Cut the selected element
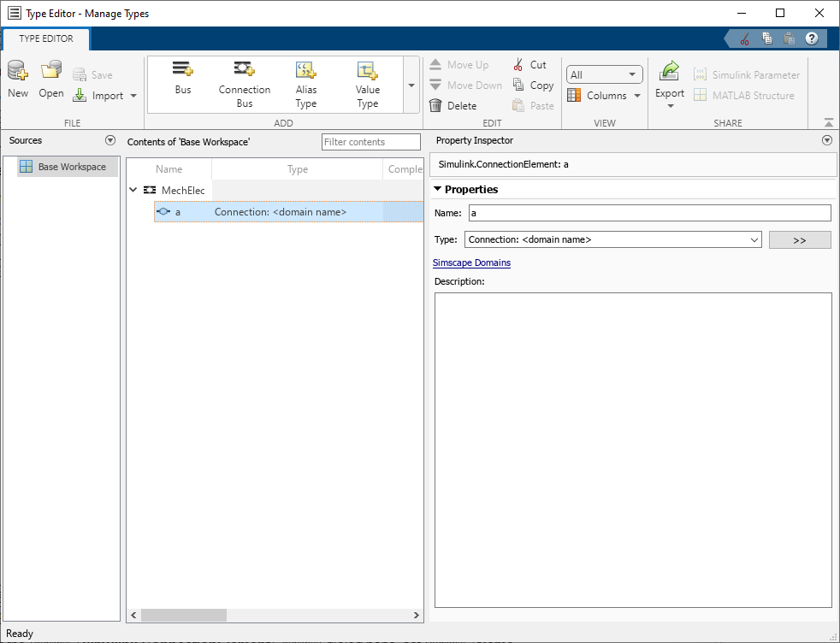 (x=531, y=63)
